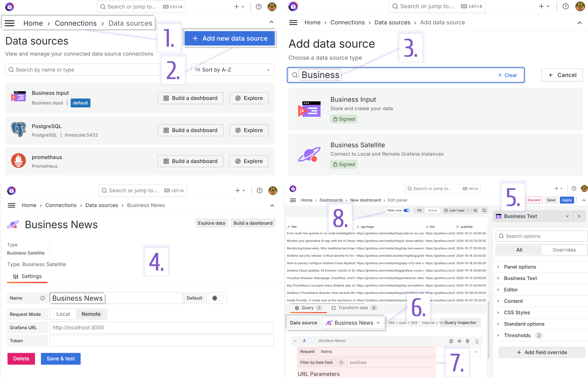Click Search by name or type field
588x379 pixels.
tap(83, 70)
